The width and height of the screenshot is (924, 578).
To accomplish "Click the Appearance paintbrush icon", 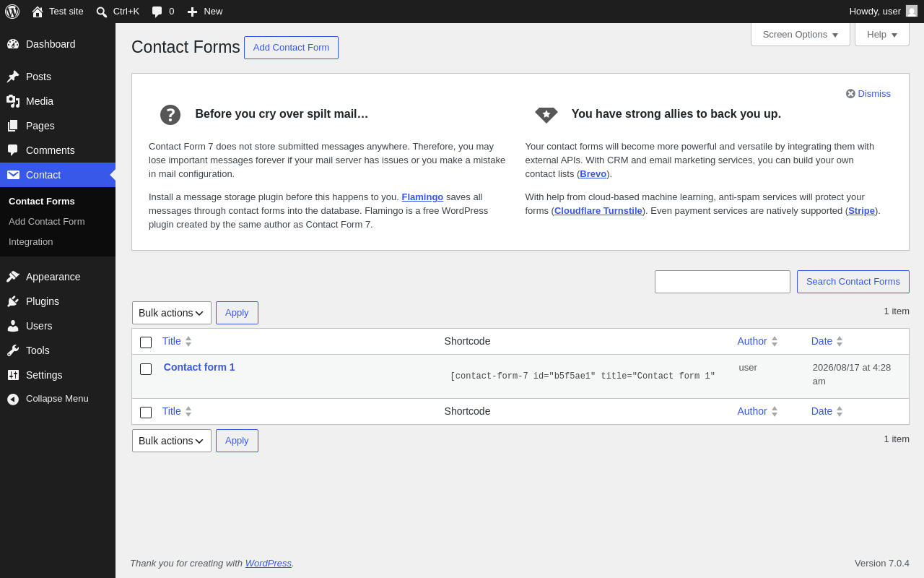I will pos(13,277).
